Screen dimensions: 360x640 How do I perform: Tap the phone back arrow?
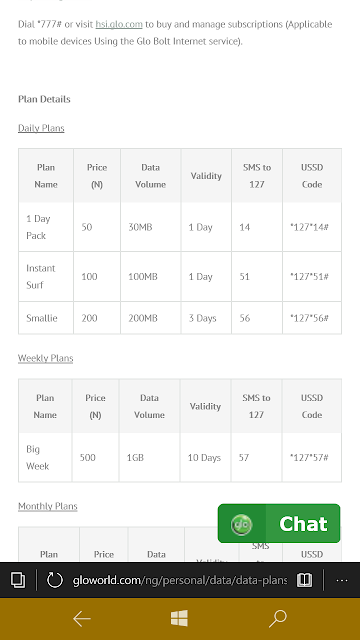(x=82, y=619)
